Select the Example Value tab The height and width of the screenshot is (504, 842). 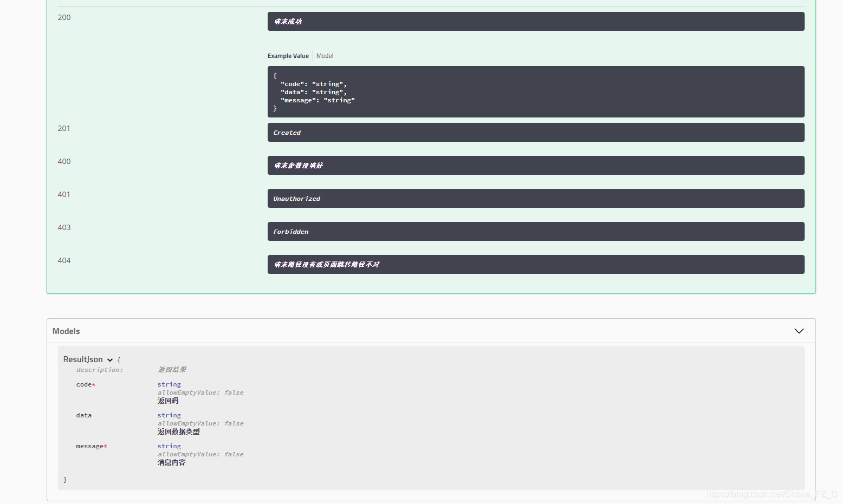pos(288,56)
